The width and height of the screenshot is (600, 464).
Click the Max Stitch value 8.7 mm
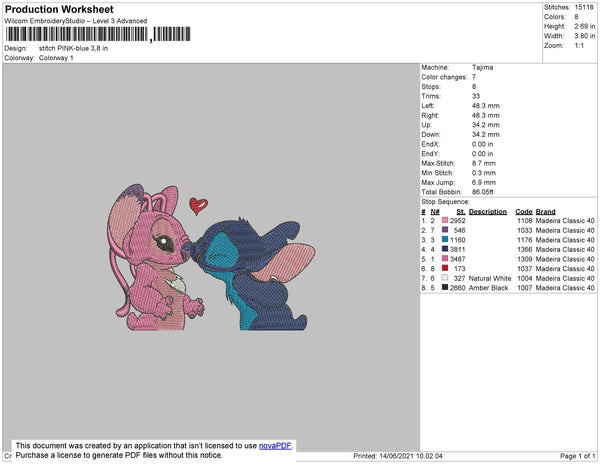point(484,163)
